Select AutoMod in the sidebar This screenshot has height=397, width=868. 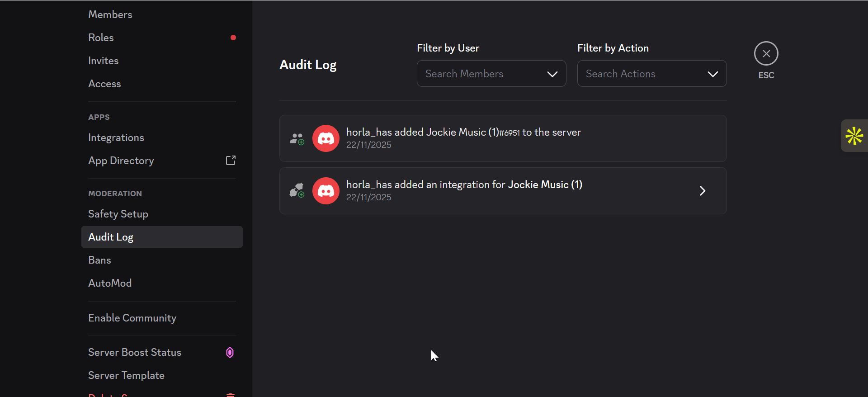pos(110,283)
